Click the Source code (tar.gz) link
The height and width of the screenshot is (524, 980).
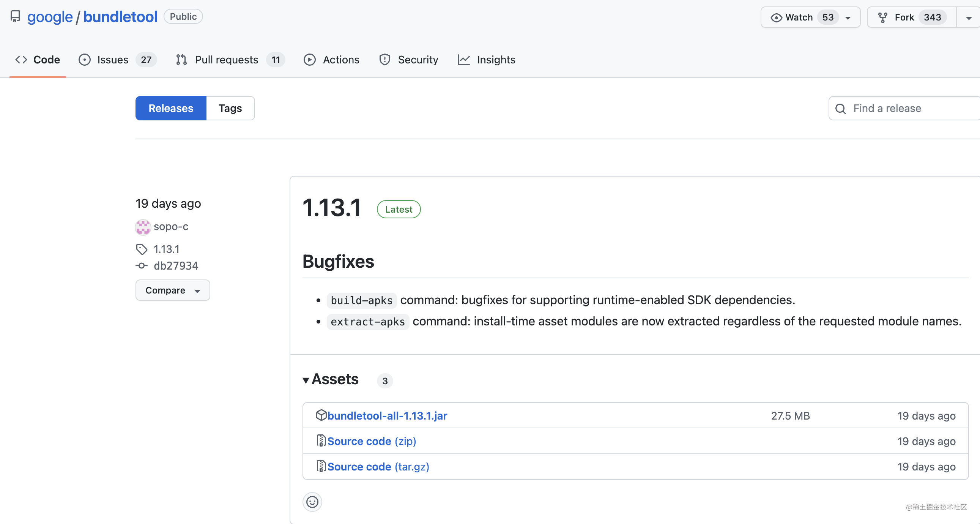pos(378,467)
